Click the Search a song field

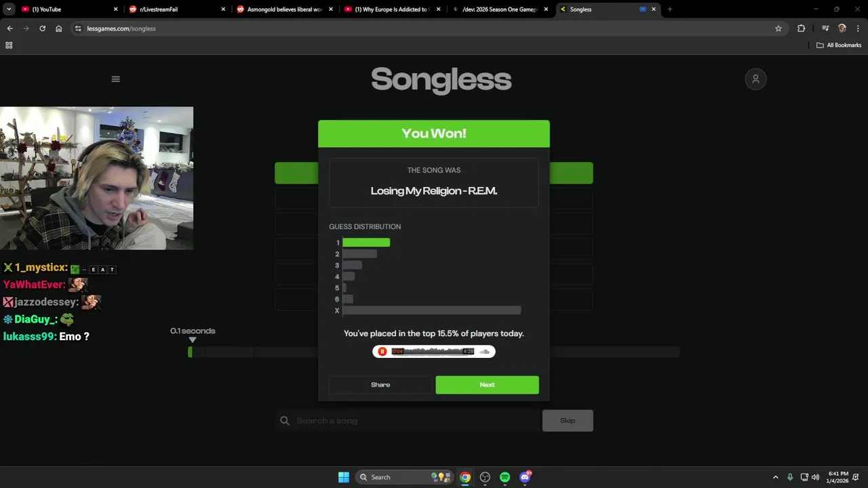tap(408, 421)
